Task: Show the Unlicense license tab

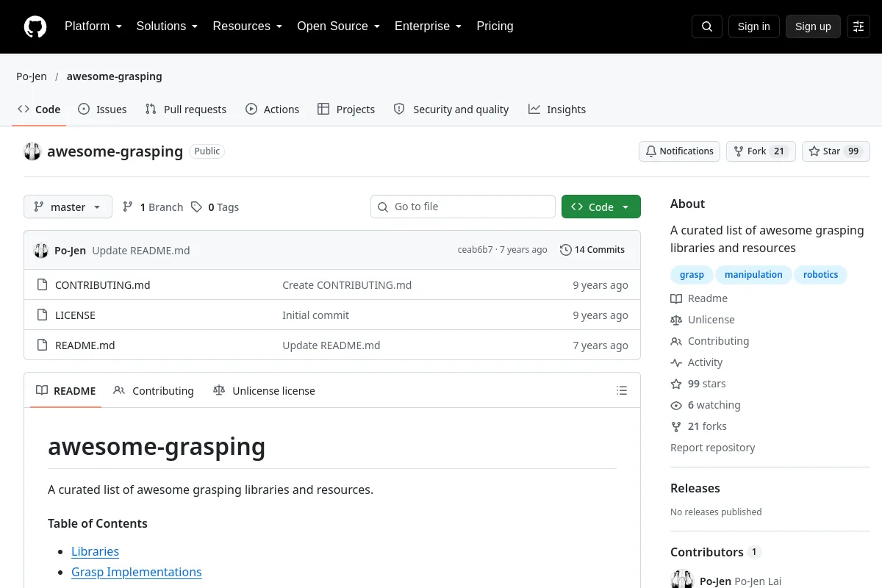Action: pos(264,391)
